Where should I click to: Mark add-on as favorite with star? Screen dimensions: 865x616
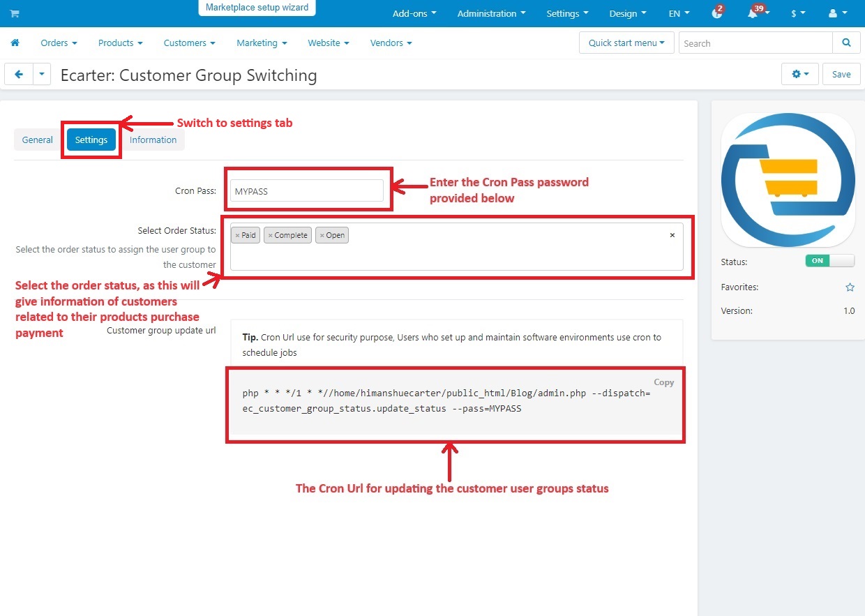(849, 287)
